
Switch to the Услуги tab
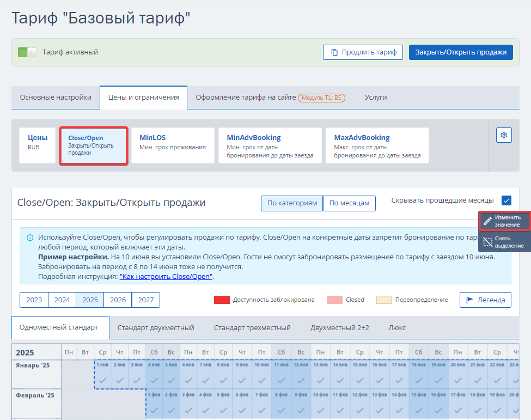point(376,98)
